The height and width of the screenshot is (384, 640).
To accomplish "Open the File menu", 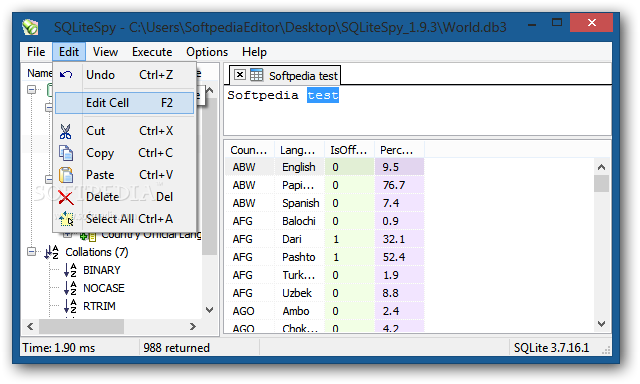I will [36, 52].
